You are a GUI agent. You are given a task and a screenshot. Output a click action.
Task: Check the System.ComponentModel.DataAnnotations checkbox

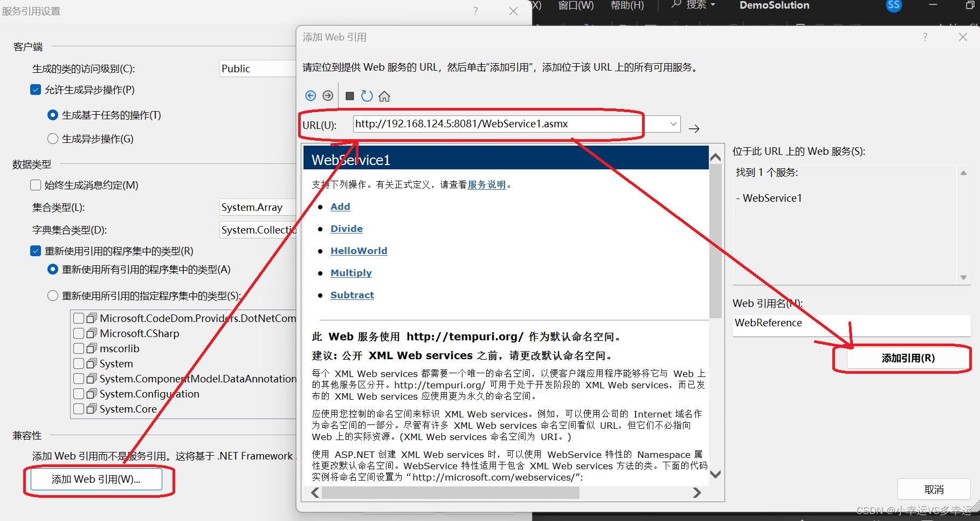tap(79, 379)
